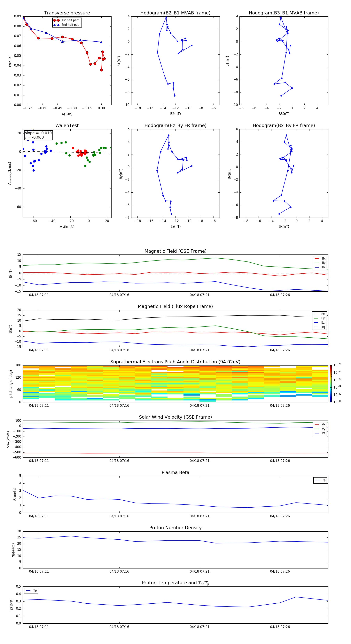The image size is (351, 644).
Task: Click the |B| legend entry in flux rope plot
Action: 320,327
